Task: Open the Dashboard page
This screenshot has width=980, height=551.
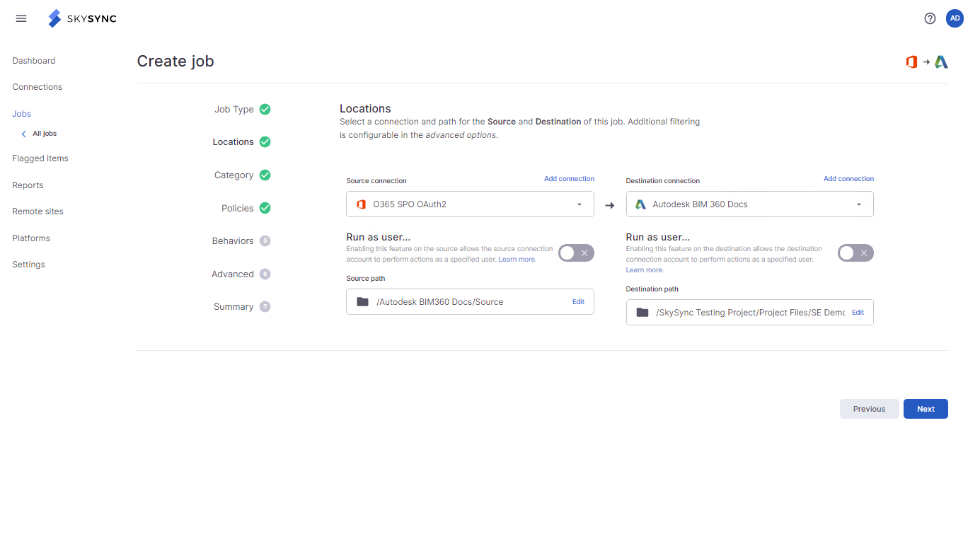Action: 34,61
